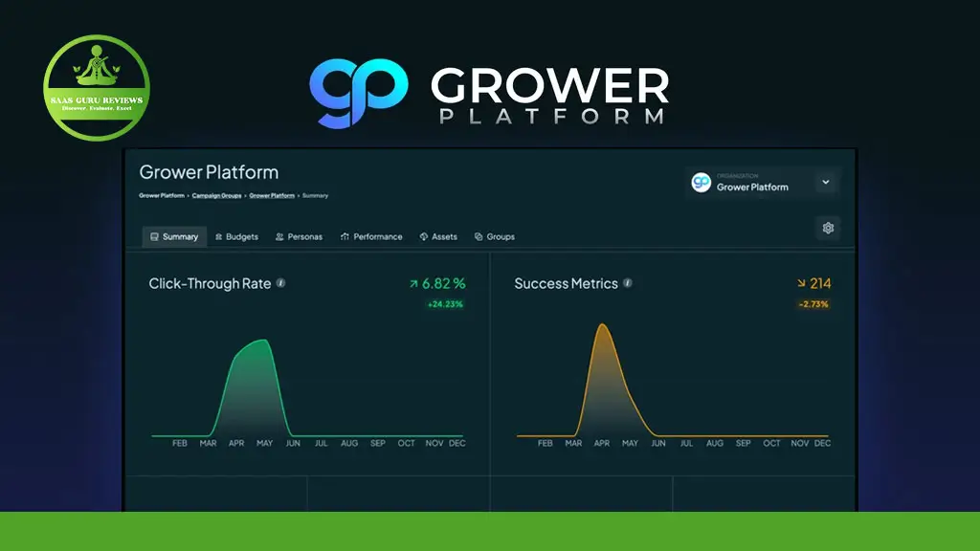Open the Campaign Groups breadcrumb link
Image resolution: width=980 pixels, height=551 pixels.
[x=216, y=195]
